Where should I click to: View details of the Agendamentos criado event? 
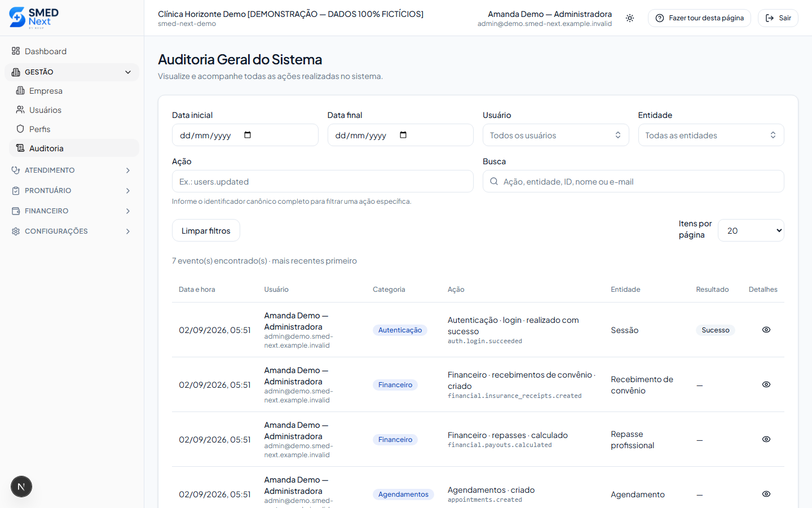click(766, 494)
